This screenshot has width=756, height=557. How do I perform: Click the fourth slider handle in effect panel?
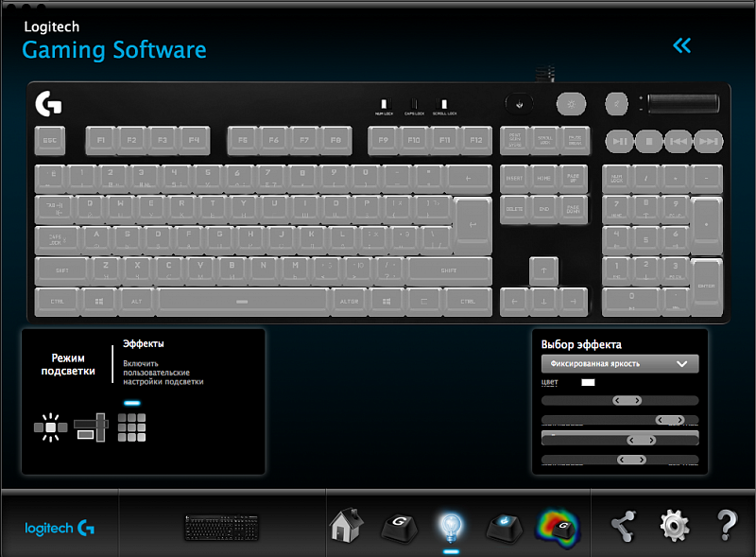pos(631,460)
